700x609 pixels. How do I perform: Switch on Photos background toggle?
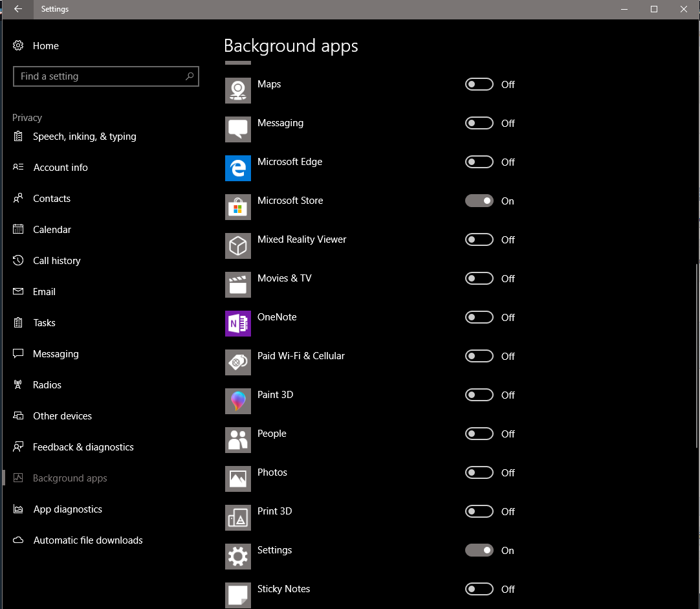(479, 473)
